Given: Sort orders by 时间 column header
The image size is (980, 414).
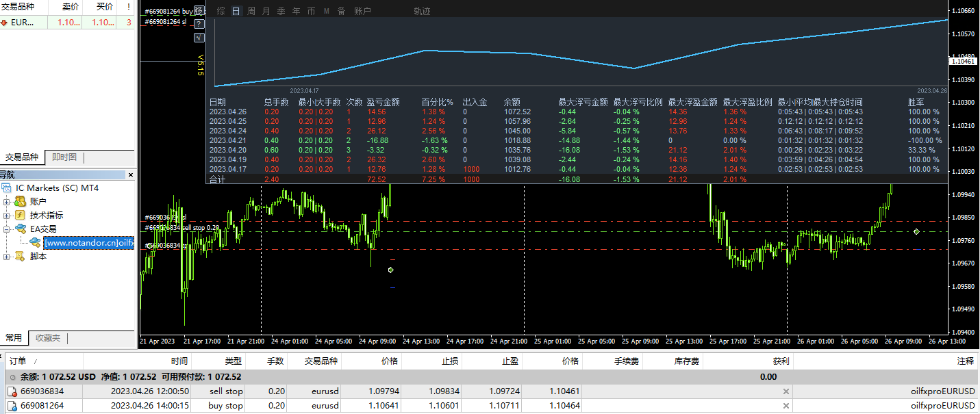Looking at the screenshot, I should click(137, 361).
